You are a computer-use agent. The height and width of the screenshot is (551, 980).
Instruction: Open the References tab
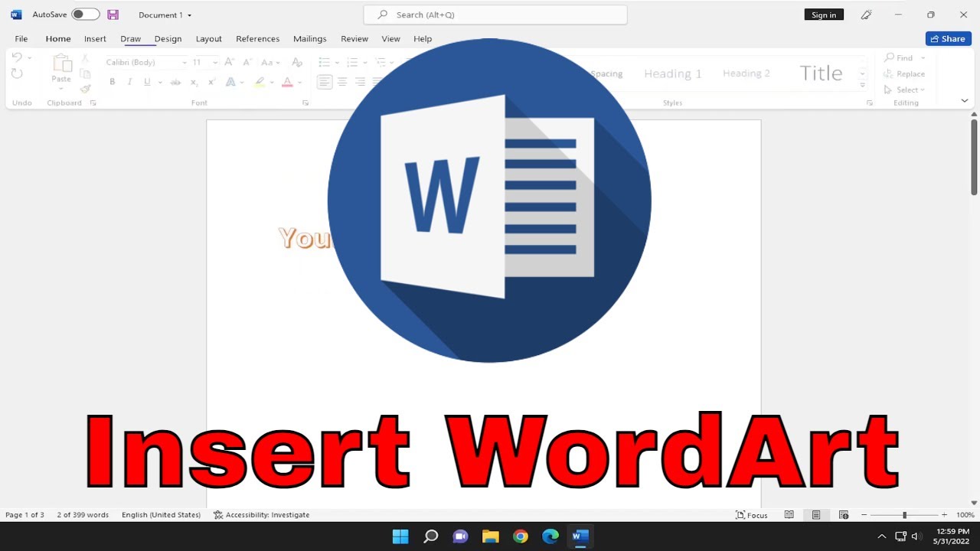click(257, 39)
